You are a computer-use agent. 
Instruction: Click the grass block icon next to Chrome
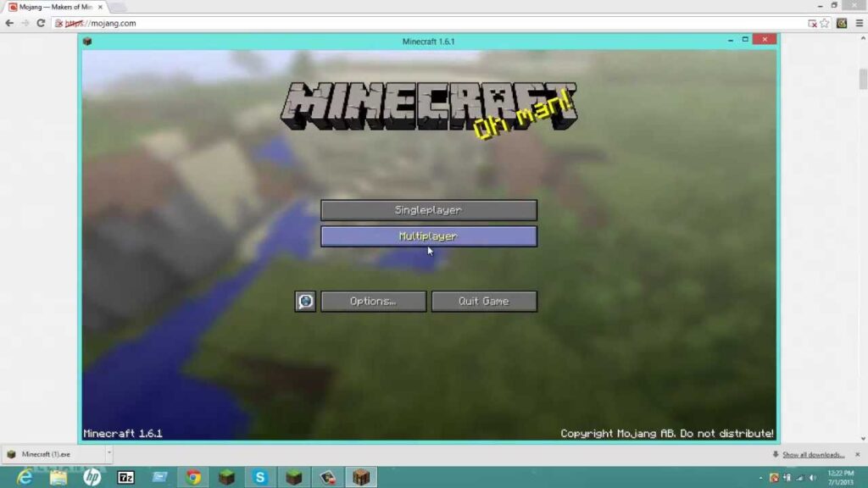click(x=226, y=477)
